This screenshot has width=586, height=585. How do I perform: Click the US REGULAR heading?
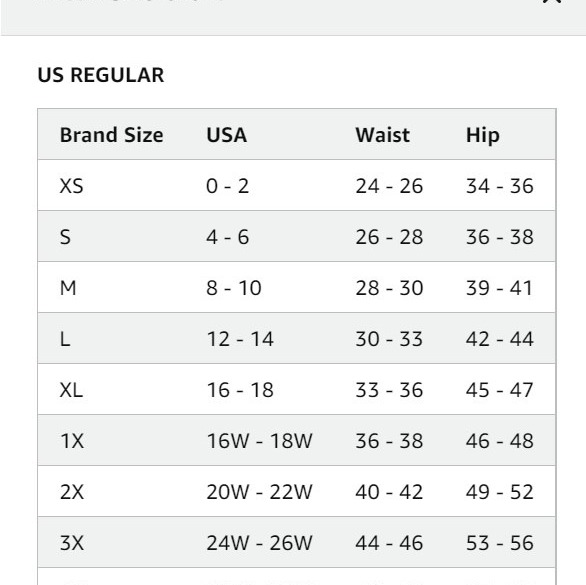click(101, 75)
